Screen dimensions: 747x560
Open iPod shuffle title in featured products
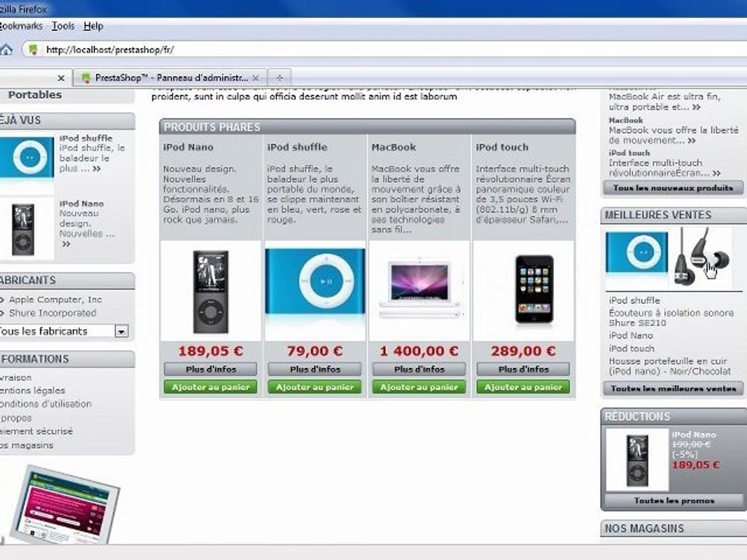[x=296, y=147]
